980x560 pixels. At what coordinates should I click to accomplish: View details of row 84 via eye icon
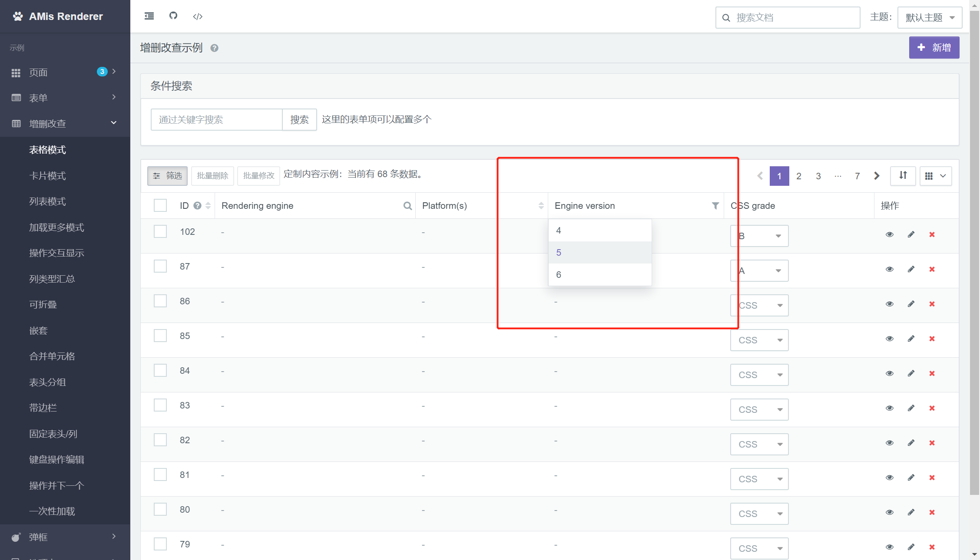(890, 373)
